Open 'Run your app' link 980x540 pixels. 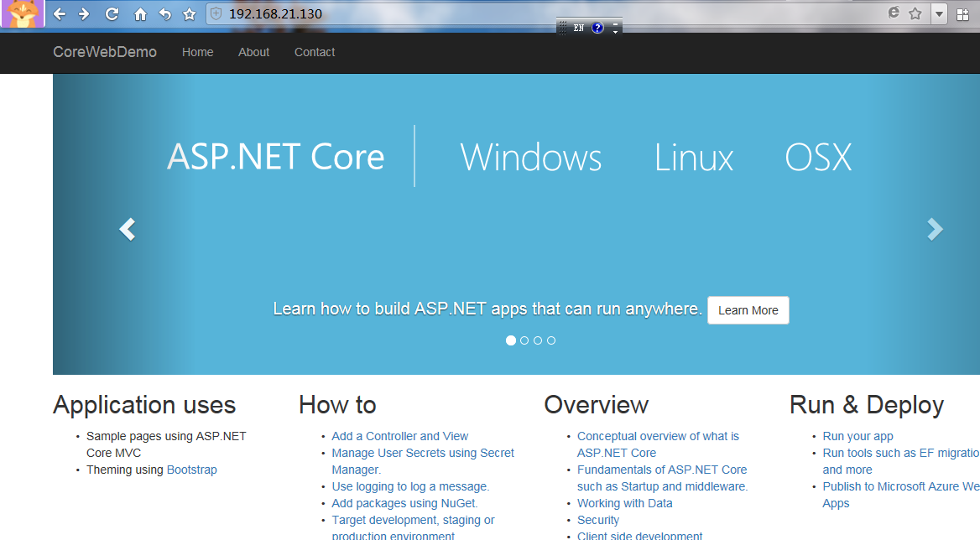pyautogui.click(x=858, y=436)
